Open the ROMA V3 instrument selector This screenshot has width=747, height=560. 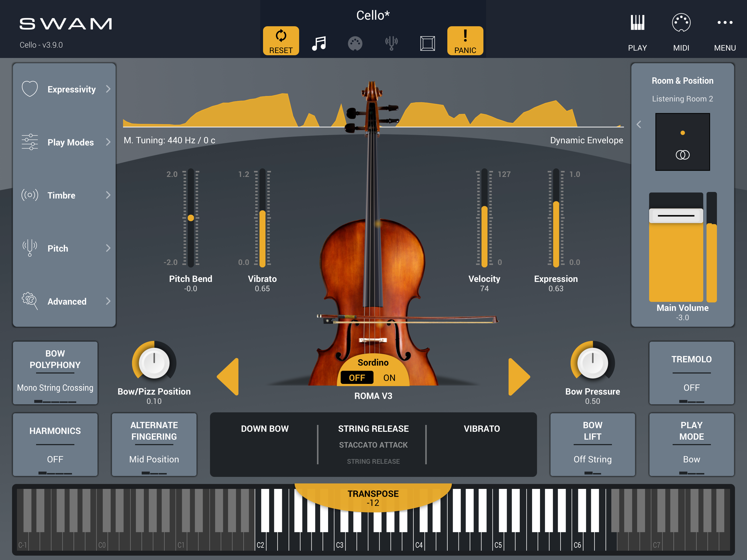tap(373, 396)
